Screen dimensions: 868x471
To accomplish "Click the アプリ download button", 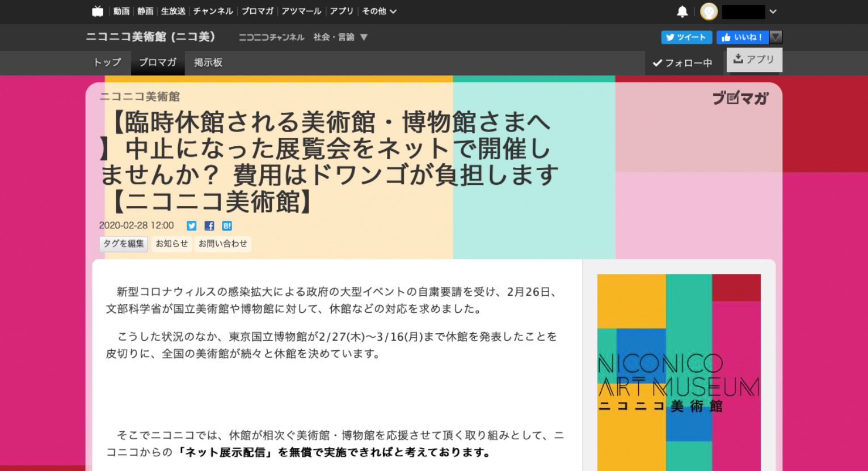I will point(754,60).
